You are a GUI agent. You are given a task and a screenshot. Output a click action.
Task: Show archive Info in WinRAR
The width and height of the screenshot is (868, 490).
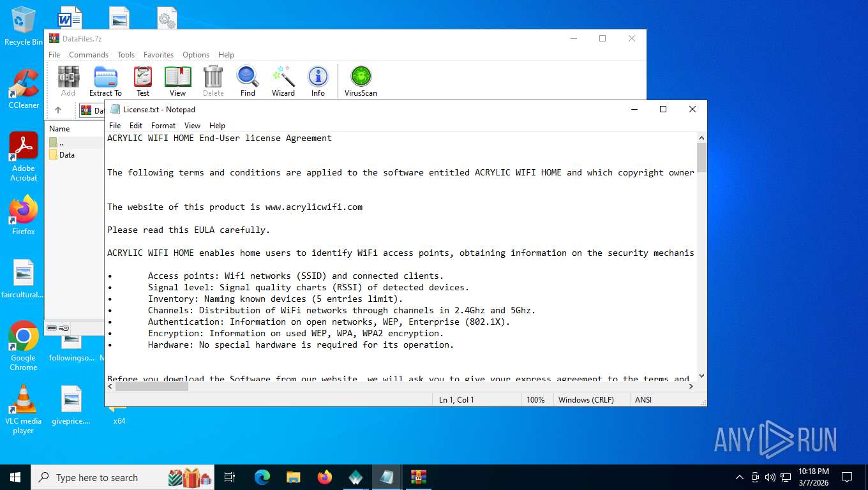click(318, 81)
